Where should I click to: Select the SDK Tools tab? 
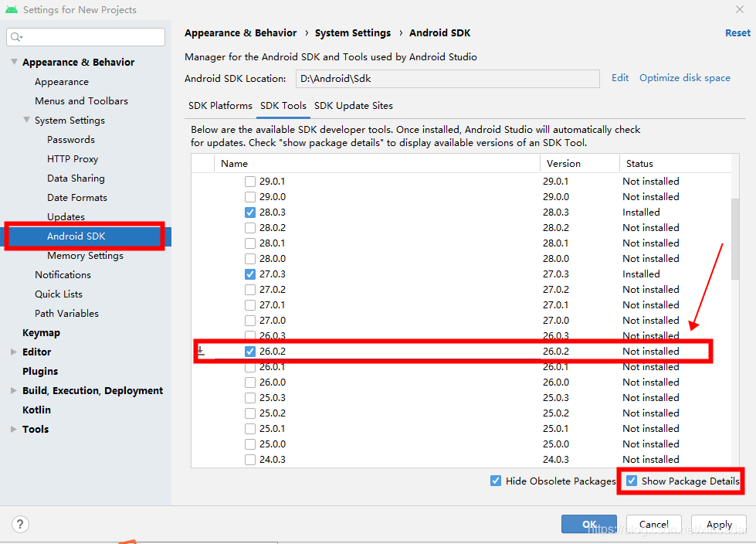[283, 106]
